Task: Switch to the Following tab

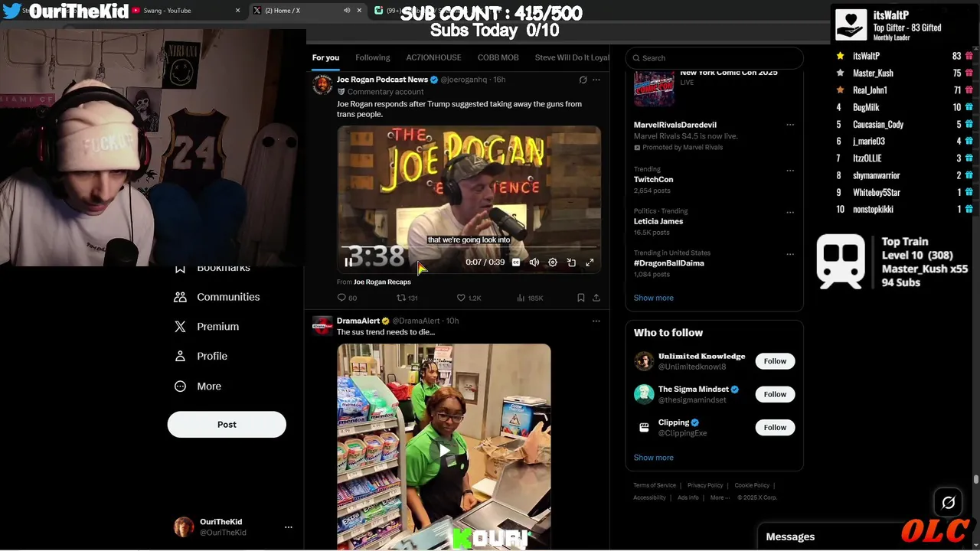Action: coord(373,57)
